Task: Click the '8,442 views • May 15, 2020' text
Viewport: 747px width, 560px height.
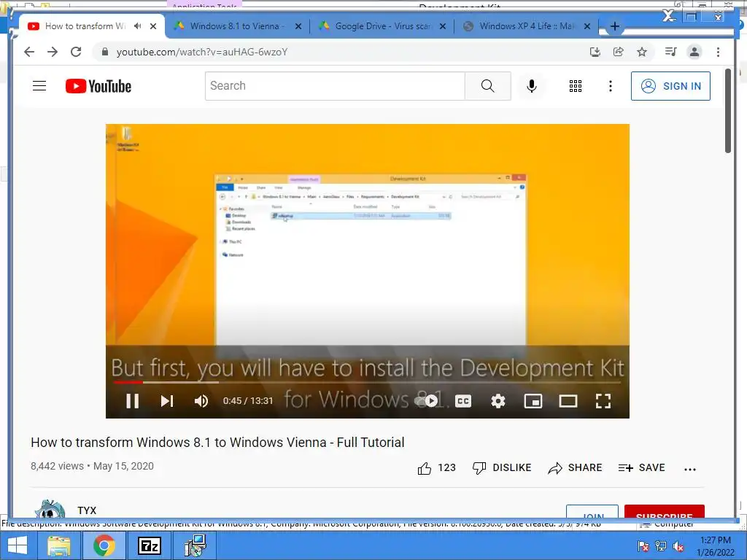Action: point(93,466)
